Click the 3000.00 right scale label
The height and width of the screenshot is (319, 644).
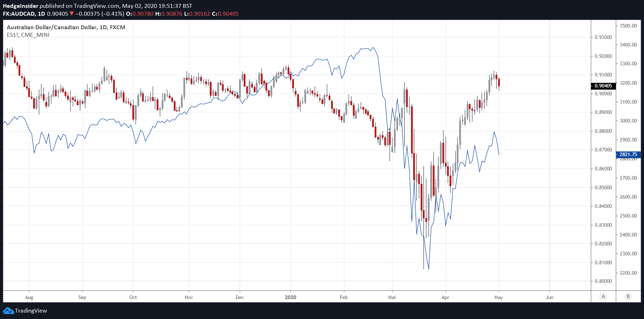[x=628, y=121]
